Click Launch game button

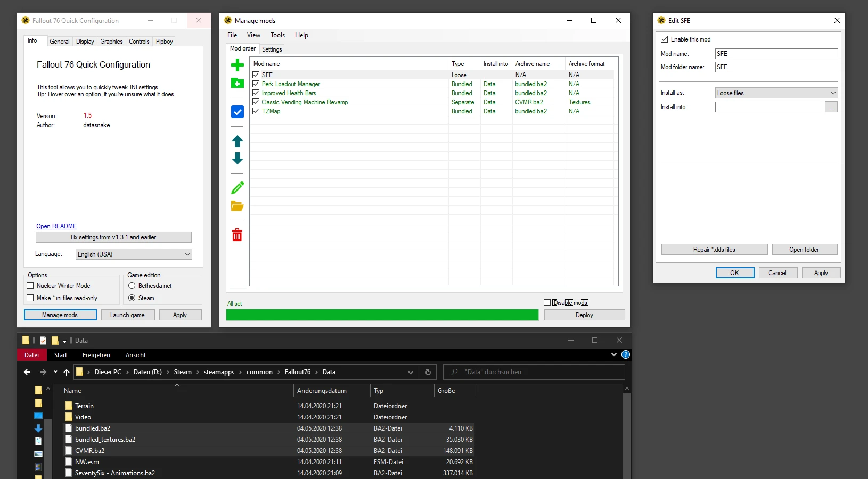coord(127,315)
